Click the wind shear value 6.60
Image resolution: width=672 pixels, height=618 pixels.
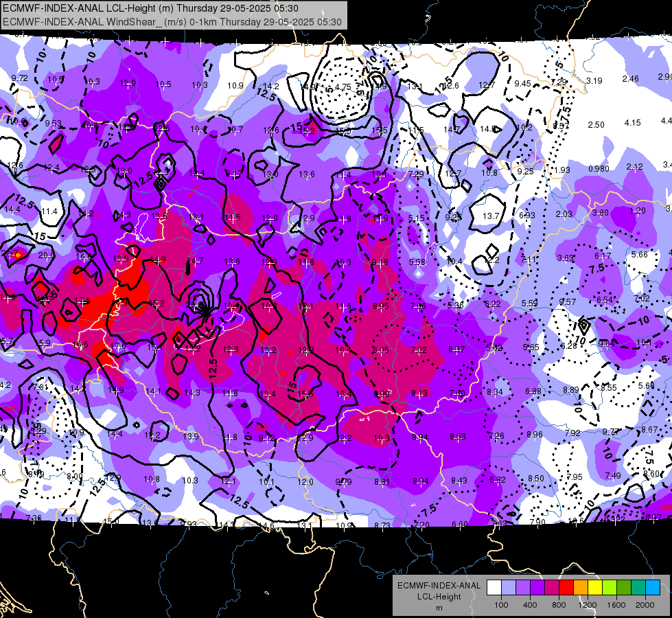[x=460, y=524]
